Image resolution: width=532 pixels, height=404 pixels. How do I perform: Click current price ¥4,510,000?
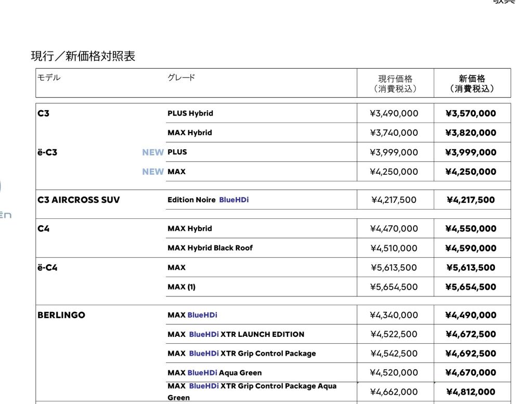(x=394, y=249)
